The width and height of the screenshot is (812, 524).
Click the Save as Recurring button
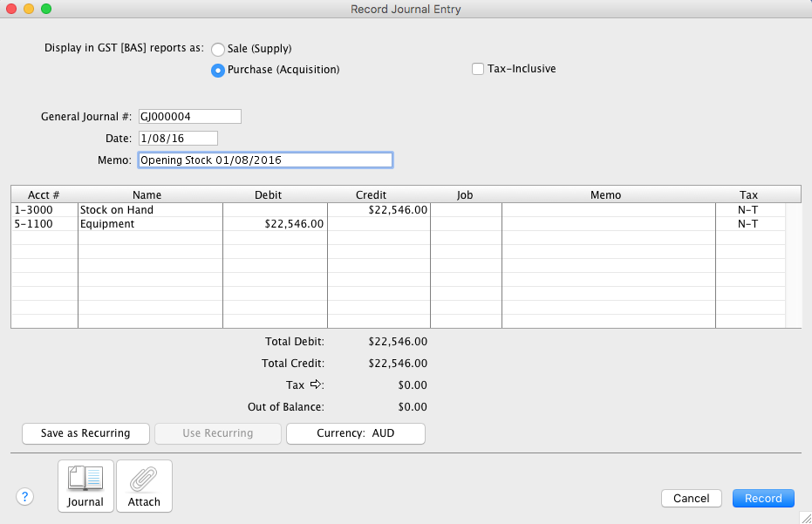coord(85,433)
